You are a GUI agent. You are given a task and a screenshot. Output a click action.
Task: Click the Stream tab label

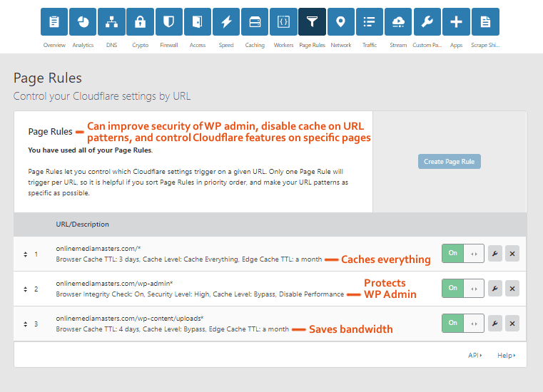[398, 45]
